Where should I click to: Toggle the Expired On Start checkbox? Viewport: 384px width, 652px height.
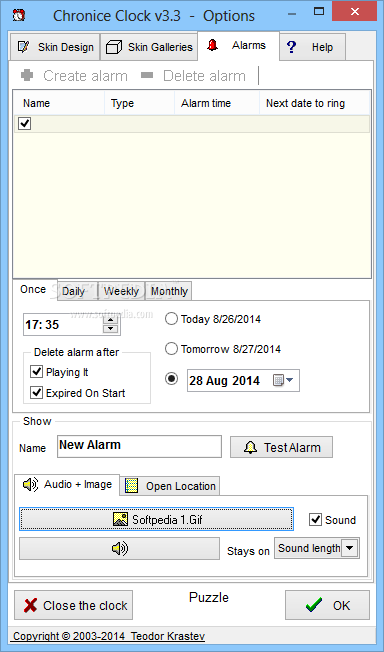tap(37, 393)
